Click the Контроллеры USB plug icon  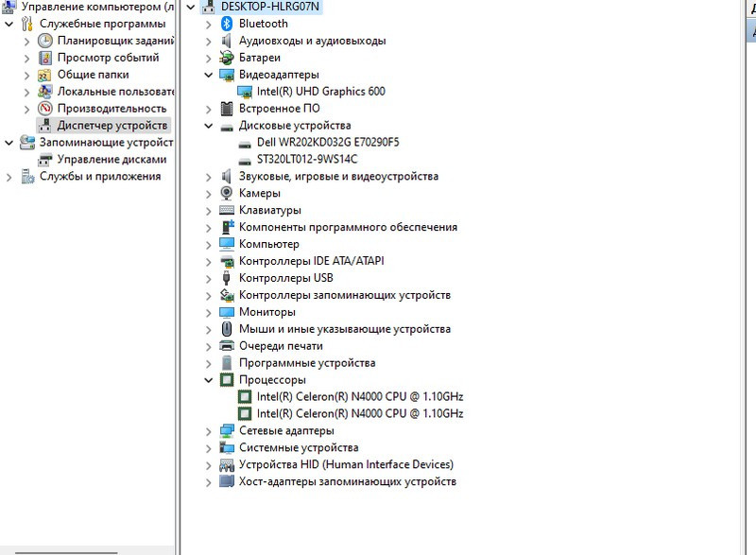pos(226,278)
